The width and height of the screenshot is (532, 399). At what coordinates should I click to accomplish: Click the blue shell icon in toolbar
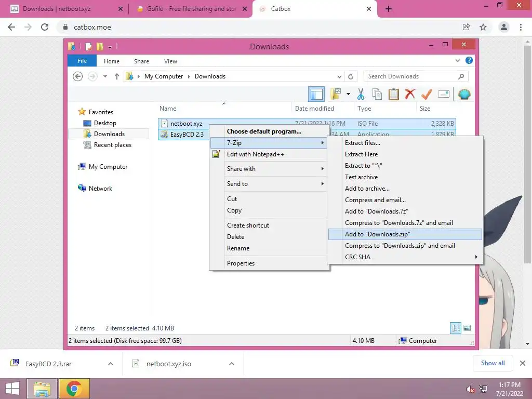click(464, 94)
